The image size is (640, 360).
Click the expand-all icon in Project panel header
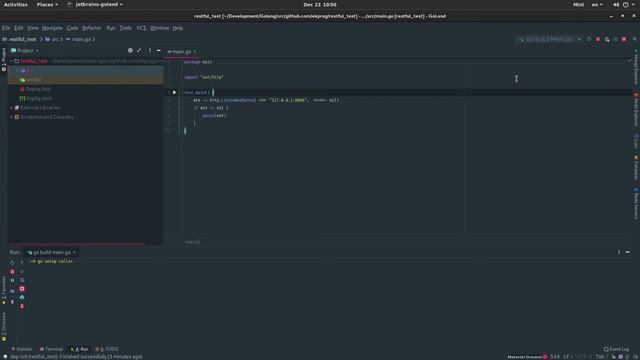coord(140,51)
